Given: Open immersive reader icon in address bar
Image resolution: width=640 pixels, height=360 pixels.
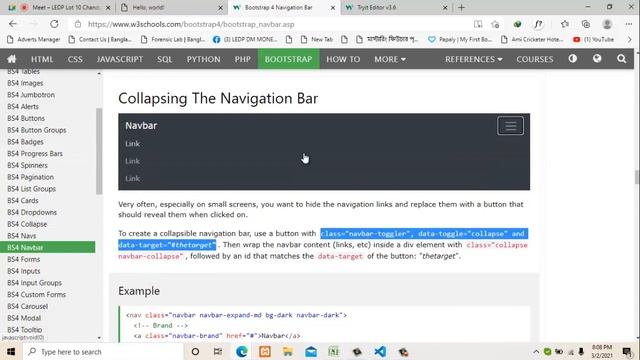Looking at the screenshot, I should point(478,24).
